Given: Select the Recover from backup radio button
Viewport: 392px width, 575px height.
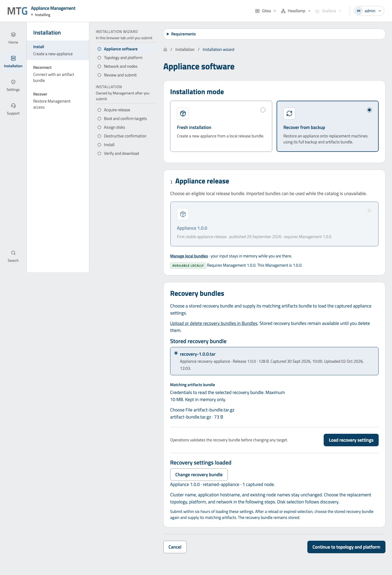Looking at the screenshot, I should pyautogui.click(x=369, y=110).
